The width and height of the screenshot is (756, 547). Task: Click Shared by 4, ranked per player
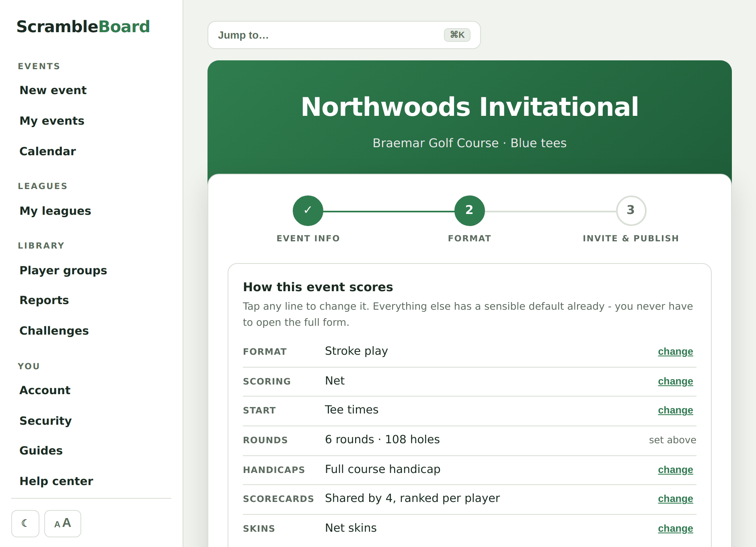(x=412, y=498)
